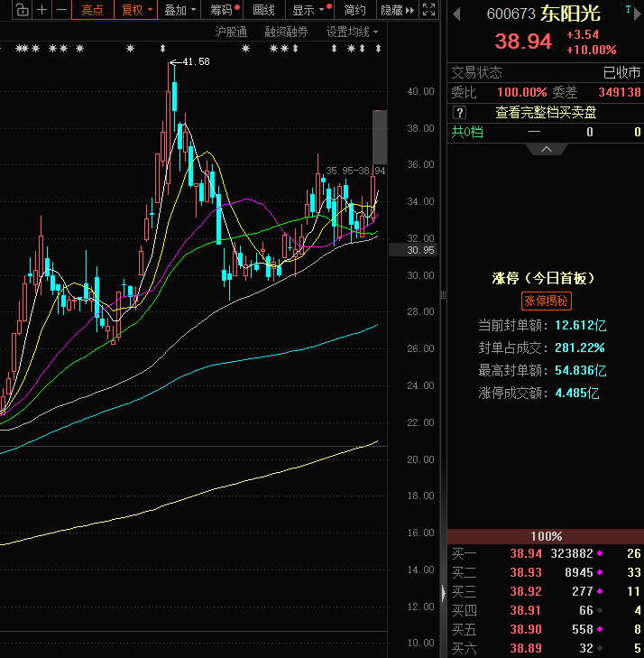Click the 41.58 high price label
Screen dimensions: 644x658
click(x=197, y=61)
